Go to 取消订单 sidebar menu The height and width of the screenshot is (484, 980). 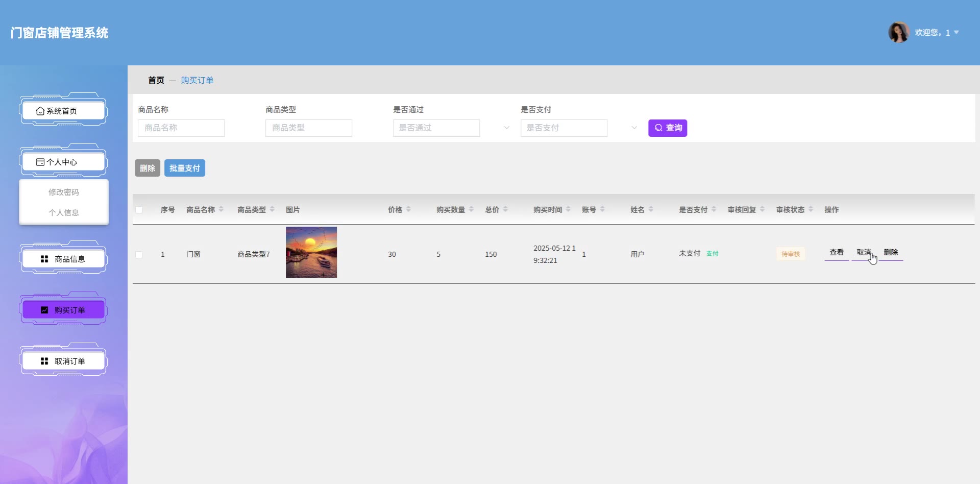(x=63, y=361)
